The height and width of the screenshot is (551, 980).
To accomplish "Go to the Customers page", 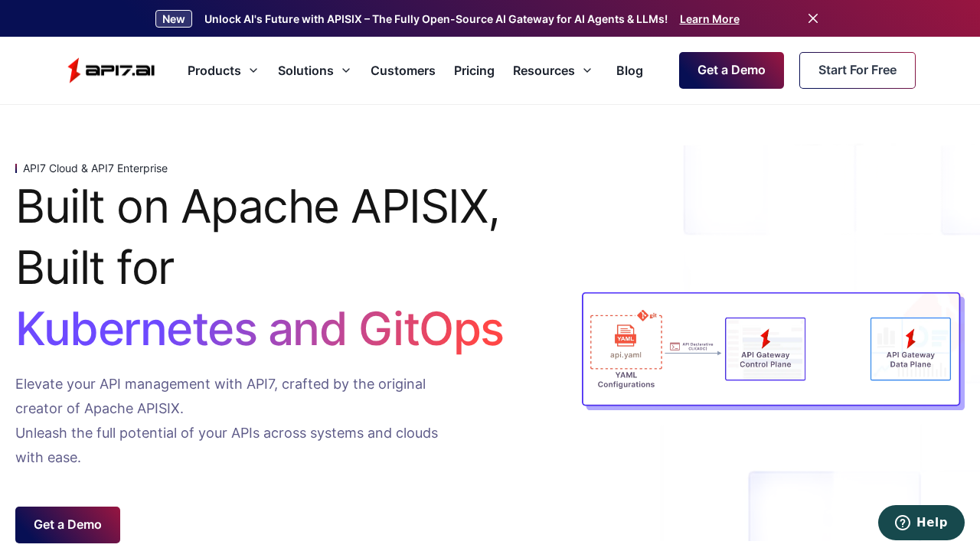I will (403, 70).
